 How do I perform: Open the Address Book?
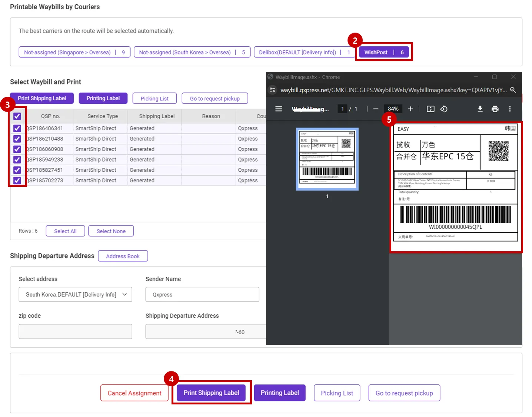click(x=123, y=256)
